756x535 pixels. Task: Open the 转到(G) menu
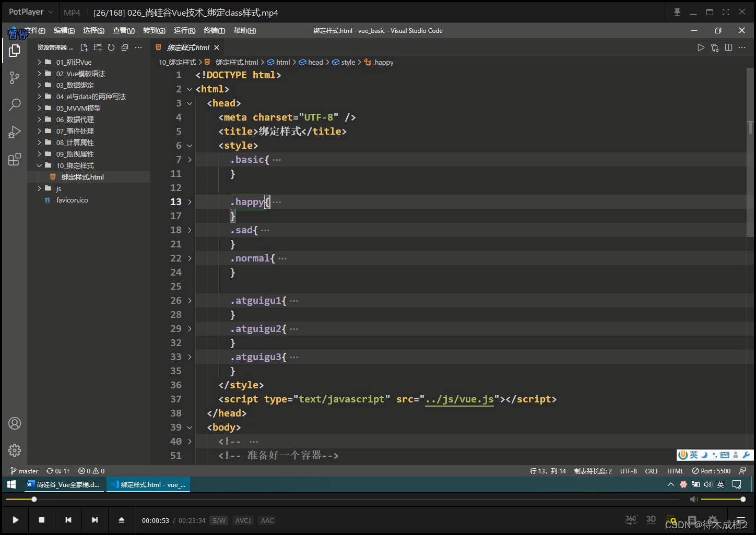coord(154,31)
